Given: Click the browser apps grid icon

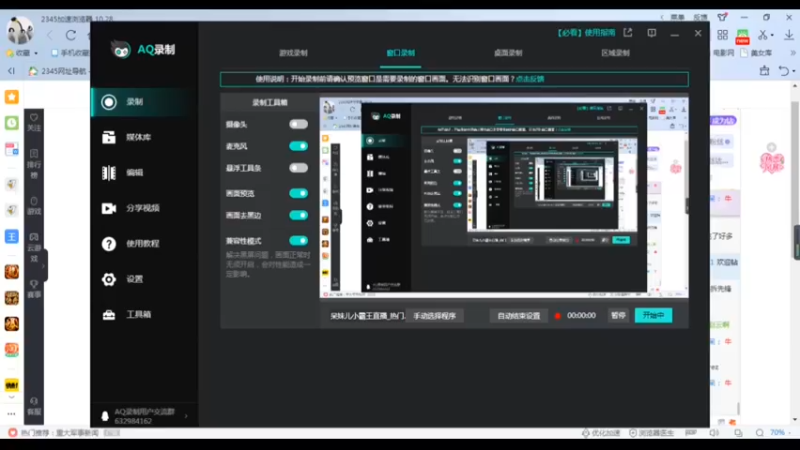Looking at the screenshot, I should [x=722, y=35].
